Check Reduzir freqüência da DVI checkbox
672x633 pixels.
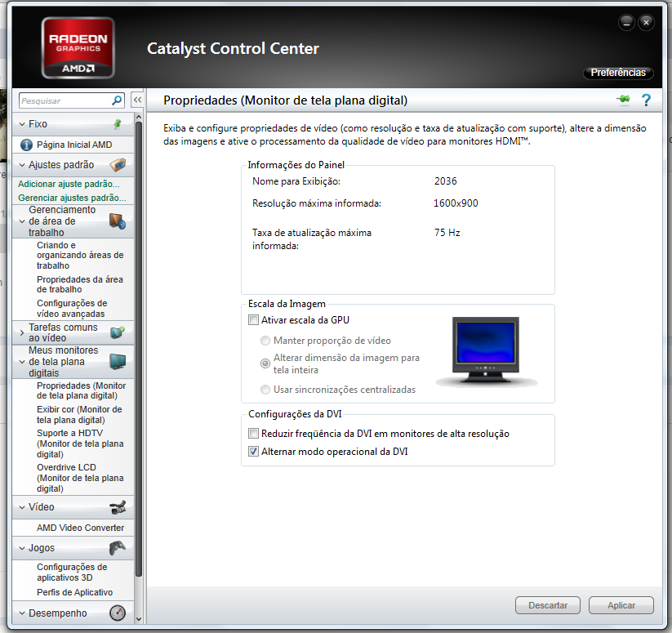(x=253, y=433)
